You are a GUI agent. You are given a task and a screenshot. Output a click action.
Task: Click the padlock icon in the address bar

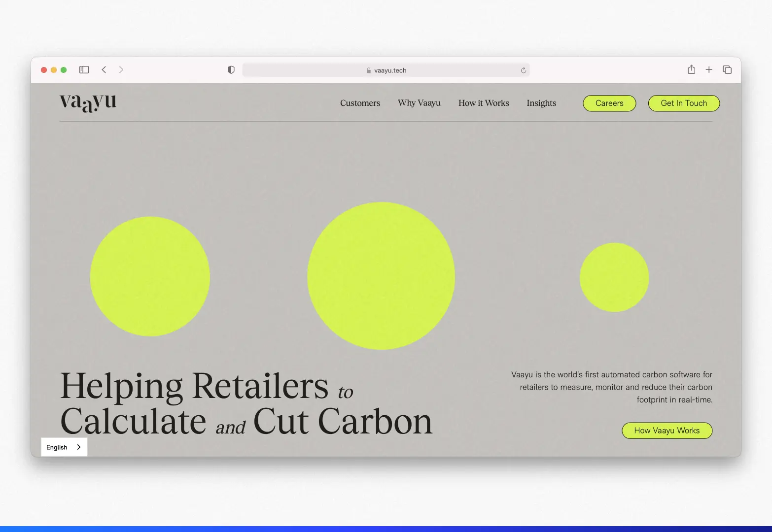point(368,70)
